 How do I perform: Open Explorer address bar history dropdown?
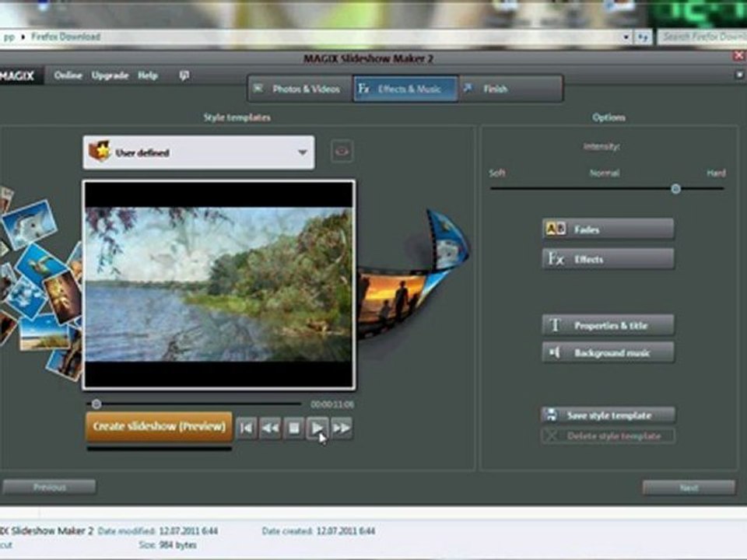tap(626, 37)
